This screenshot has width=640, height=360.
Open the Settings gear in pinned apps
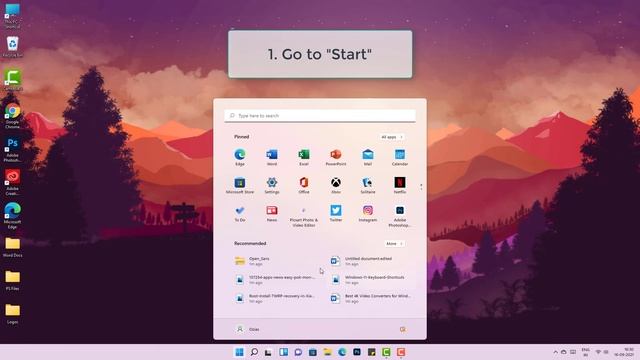272,185
